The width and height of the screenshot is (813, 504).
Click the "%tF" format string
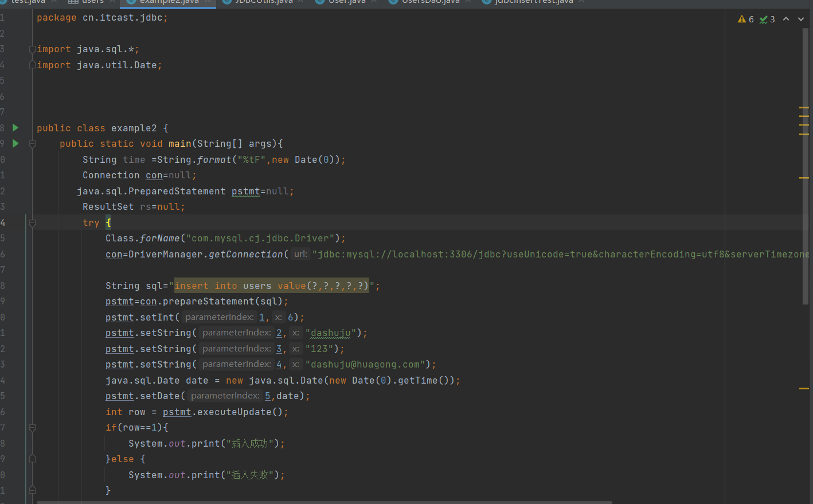tap(252, 160)
